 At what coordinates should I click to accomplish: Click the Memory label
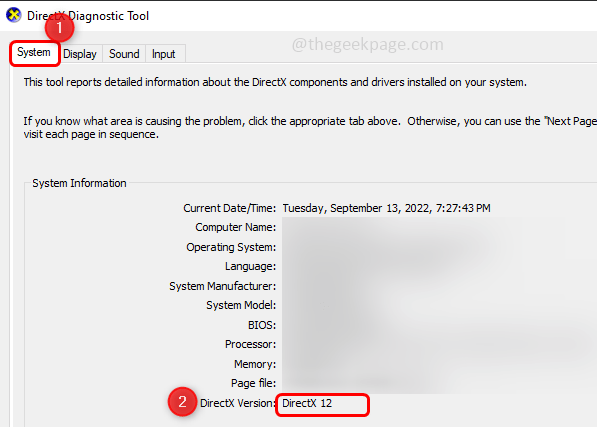coord(255,364)
